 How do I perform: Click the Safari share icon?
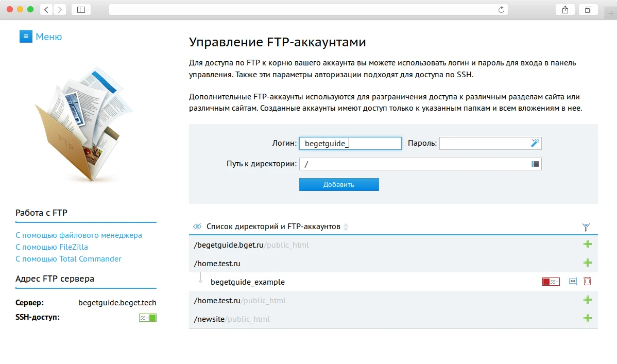pyautogui.click(x=565, y=9)
